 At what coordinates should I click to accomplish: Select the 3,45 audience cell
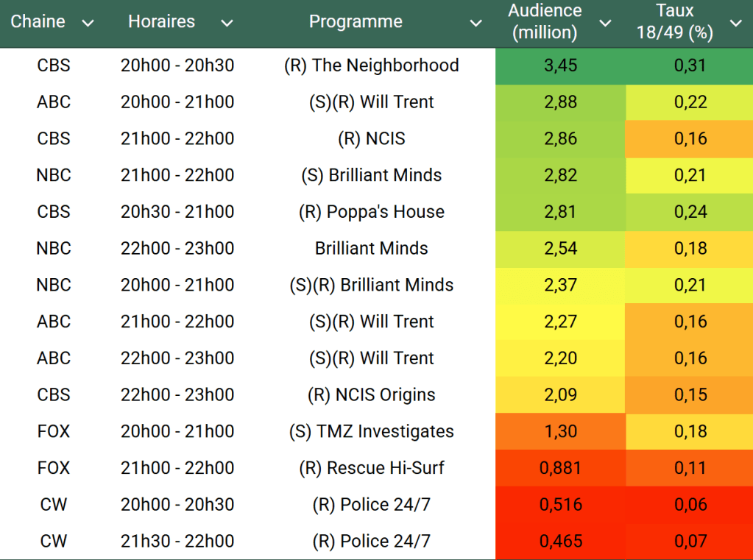560,65
